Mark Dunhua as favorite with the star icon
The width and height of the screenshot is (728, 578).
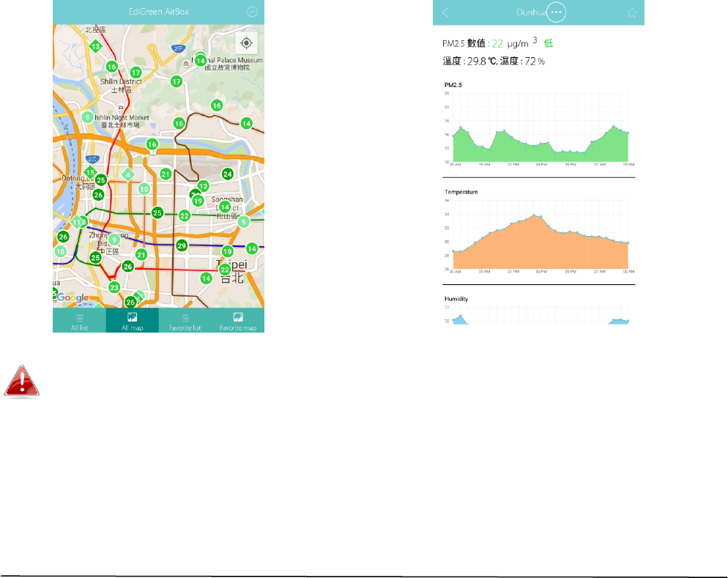click(632, 12)
